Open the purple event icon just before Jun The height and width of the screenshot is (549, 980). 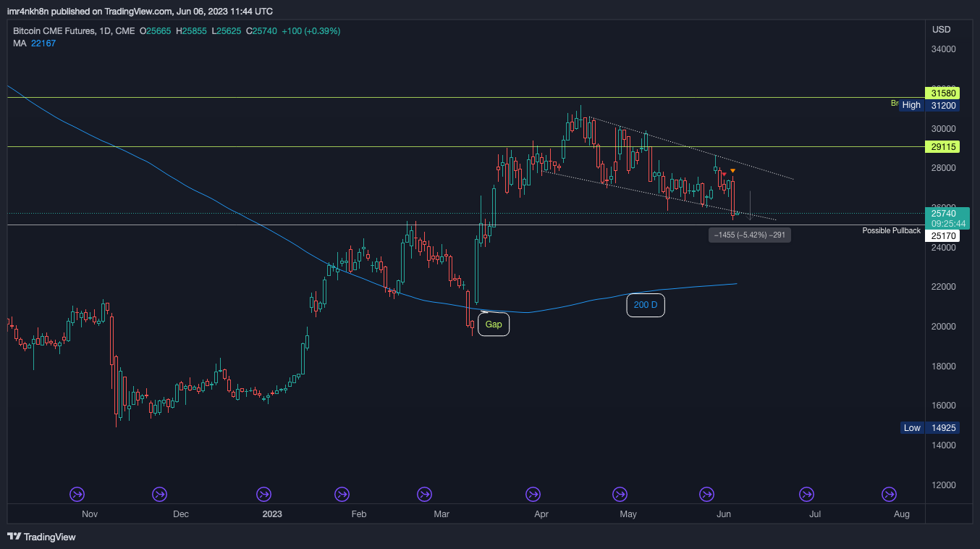706,494
